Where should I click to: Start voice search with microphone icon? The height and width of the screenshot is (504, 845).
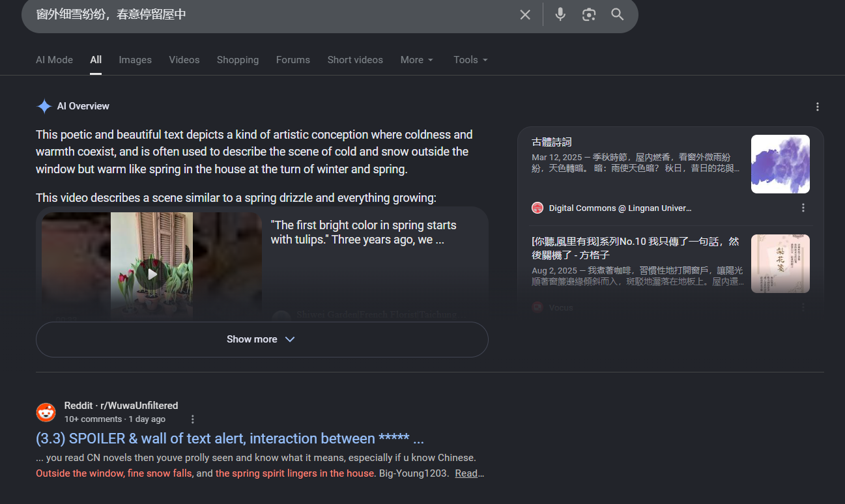pyautogui.click(x=560, y=14)
